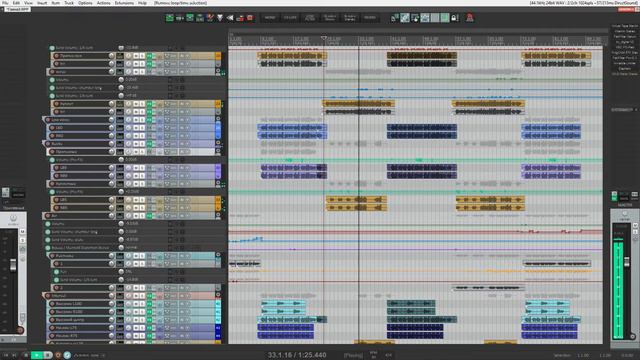The height and width of the screenshot is (360, 640).
Task: Click the edit cursor triangle marker on the ruler
Action: point(324,38)
